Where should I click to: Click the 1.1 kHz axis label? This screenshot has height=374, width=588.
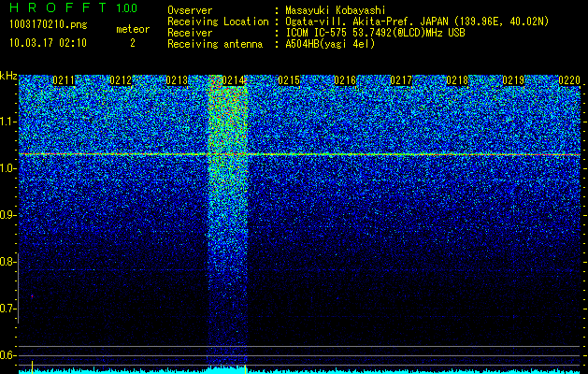point(7,122)
